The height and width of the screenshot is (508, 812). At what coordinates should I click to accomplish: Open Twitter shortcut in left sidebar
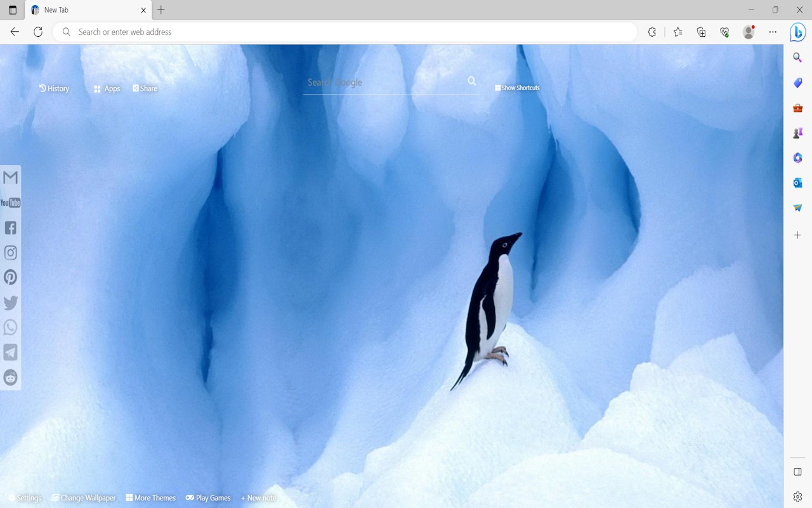(10, 303)
